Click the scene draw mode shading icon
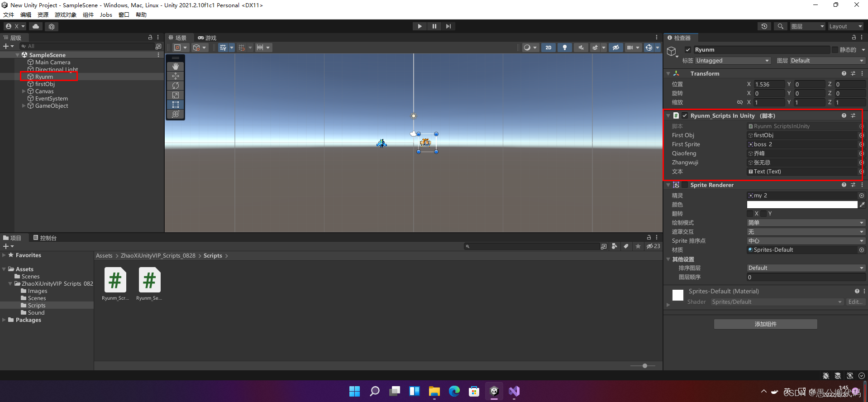This screenshot has width=868, height=402. [527, 48]
